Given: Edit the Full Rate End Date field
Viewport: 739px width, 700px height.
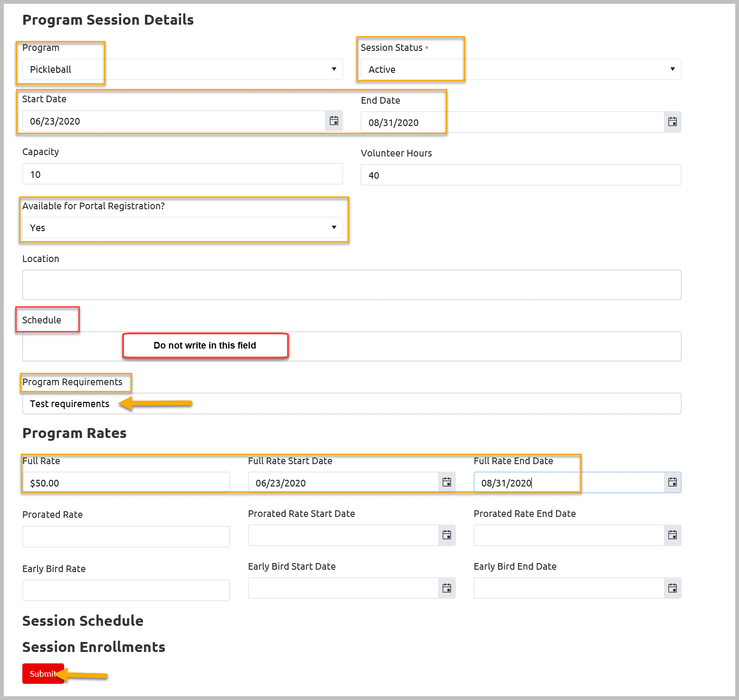Looking at the screenshot, I should pos(569,483).
